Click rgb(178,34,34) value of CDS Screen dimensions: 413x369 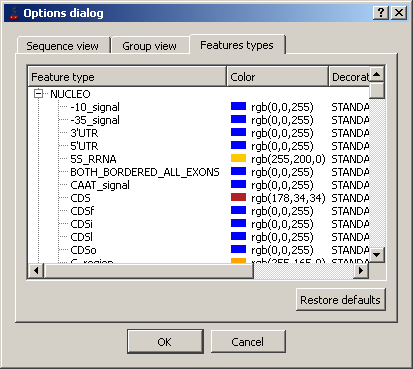coord(288,198)
